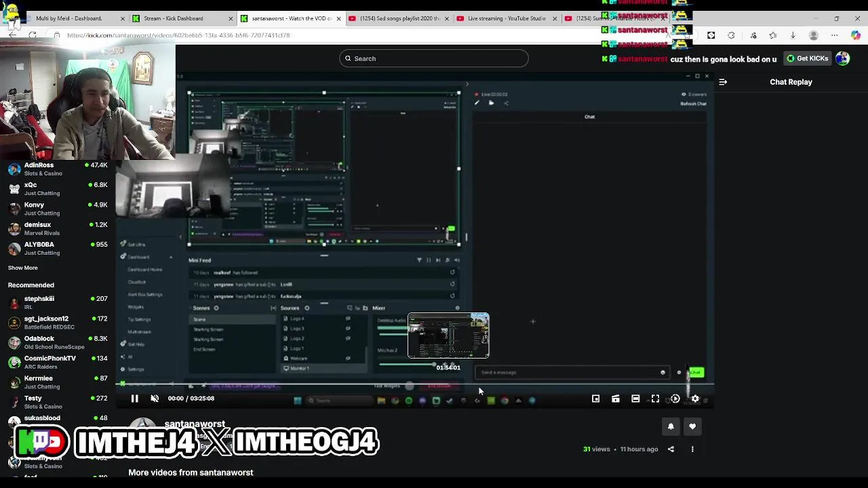Click the Kick search field
The height and width of the screenshot is (488, 868).
click(x=434, y=58)
